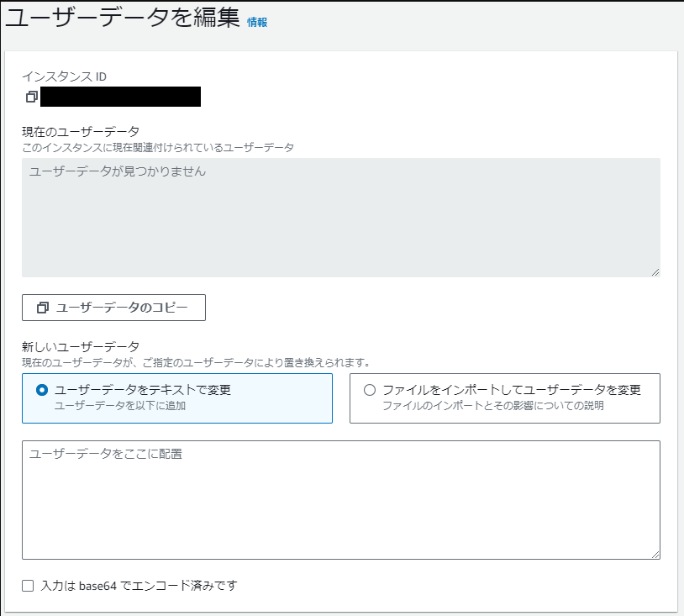684x616 pixels.
Task: Click the インスタンス ID label
Action: 64,76
